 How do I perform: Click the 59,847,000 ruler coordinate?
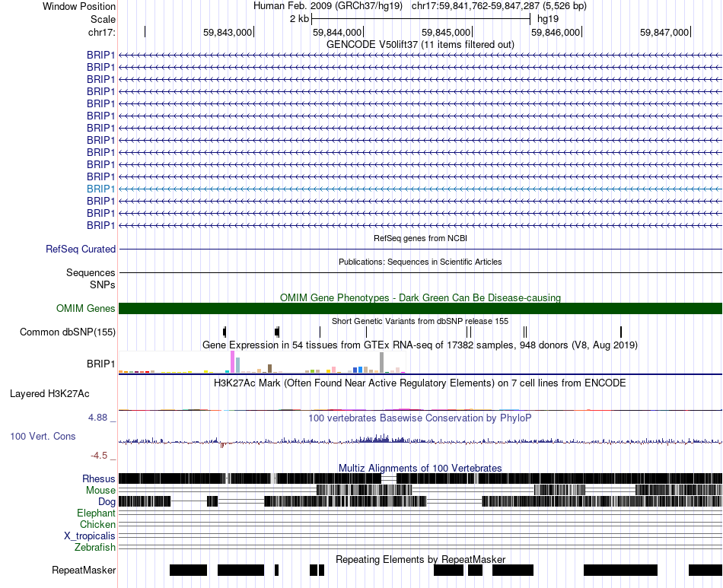(x=664, y=32)
